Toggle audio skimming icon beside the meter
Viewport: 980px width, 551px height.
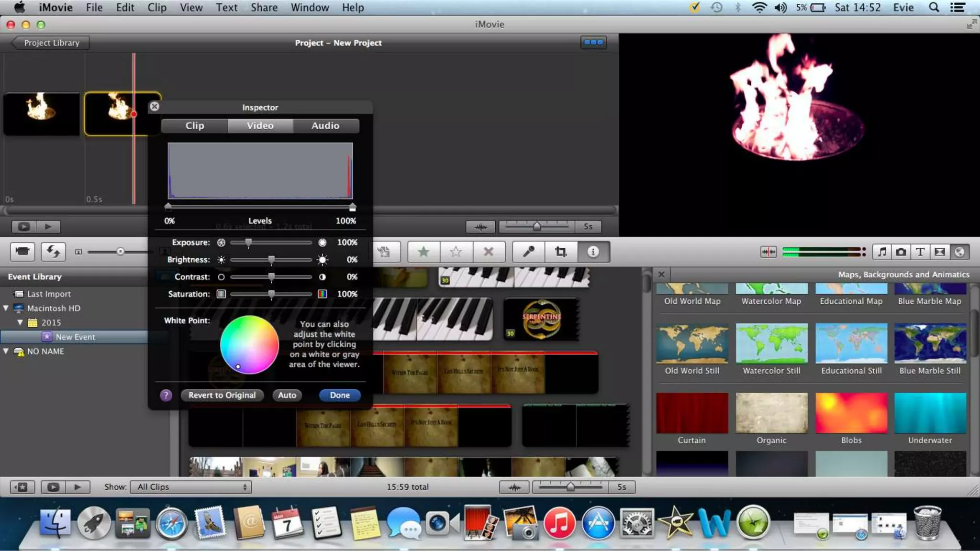(768, 252)
